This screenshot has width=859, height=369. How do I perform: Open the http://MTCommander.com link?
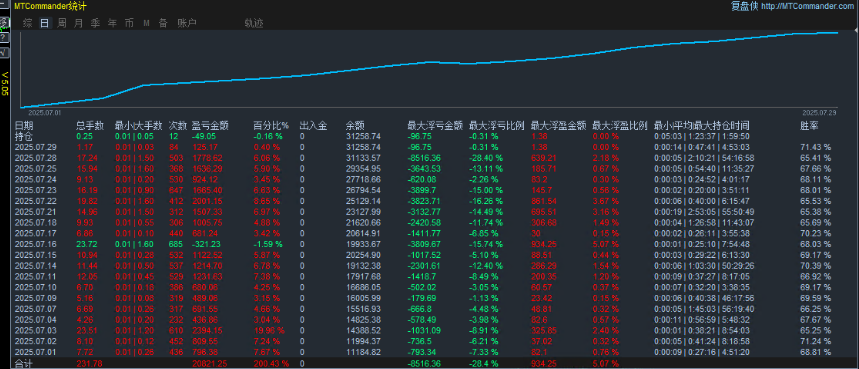[x=807, y=6]
